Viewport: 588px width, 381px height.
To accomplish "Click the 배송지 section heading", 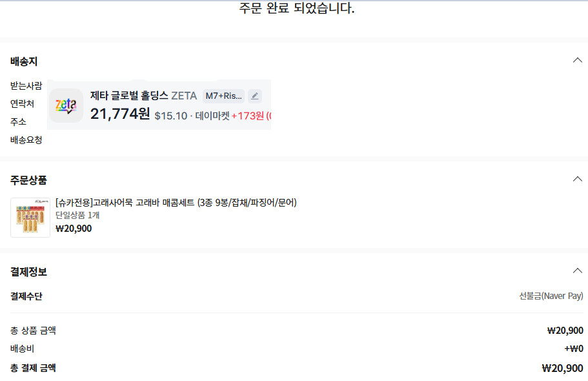I will coord(24,61).
